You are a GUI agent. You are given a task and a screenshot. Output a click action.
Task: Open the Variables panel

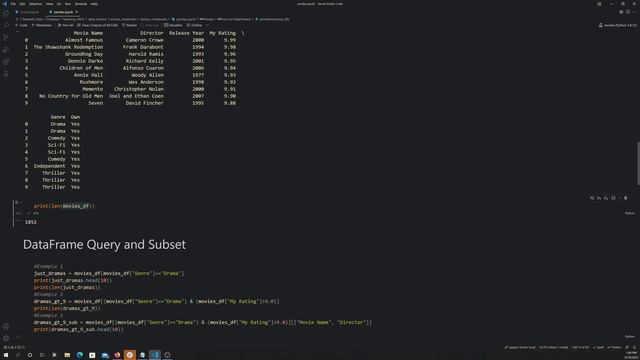coord(173,25)
